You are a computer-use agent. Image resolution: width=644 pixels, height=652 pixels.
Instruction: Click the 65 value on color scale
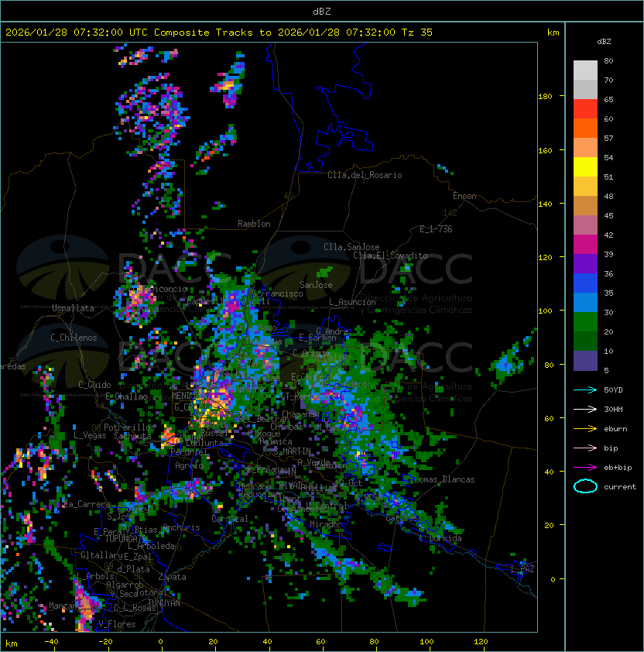[608, 99]
